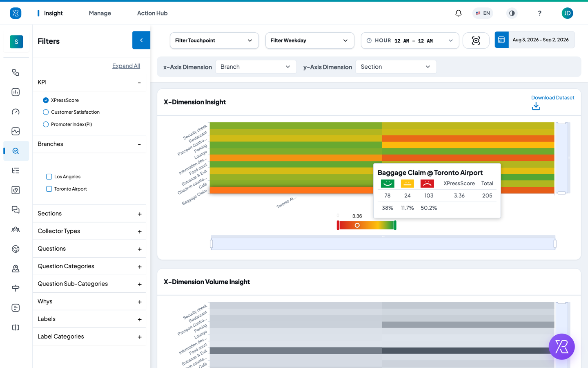The image size is (588, 368).
Task: Open the chat bubbles sidebar icon
Action: tap(16, 210)
